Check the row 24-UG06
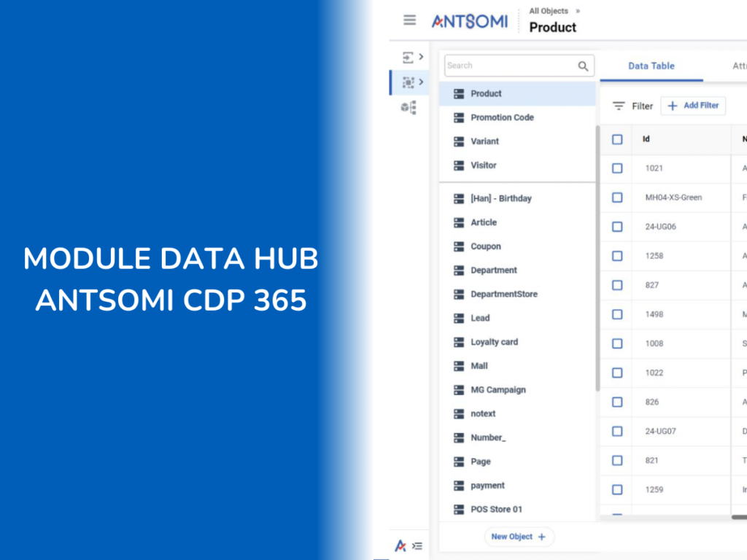The height and width of the screenshot is (560, 747). (x=617, y=227)
